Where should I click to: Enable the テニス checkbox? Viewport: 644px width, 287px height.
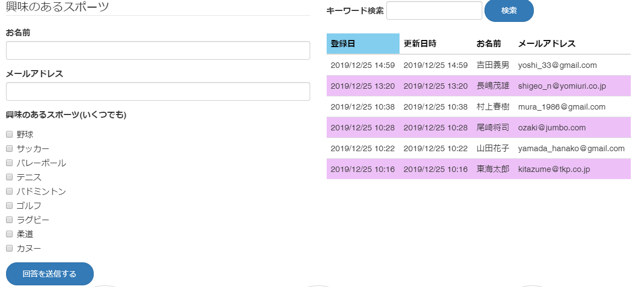pyautogui.click(x=9, y=177)
